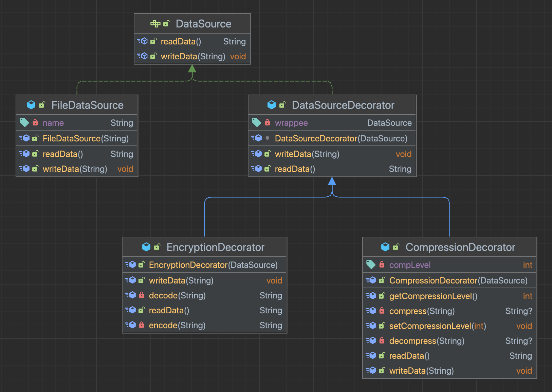
Task: Select FileDataSource(String) constructor row
Action: pyautogui.click(x=77, y=138)
